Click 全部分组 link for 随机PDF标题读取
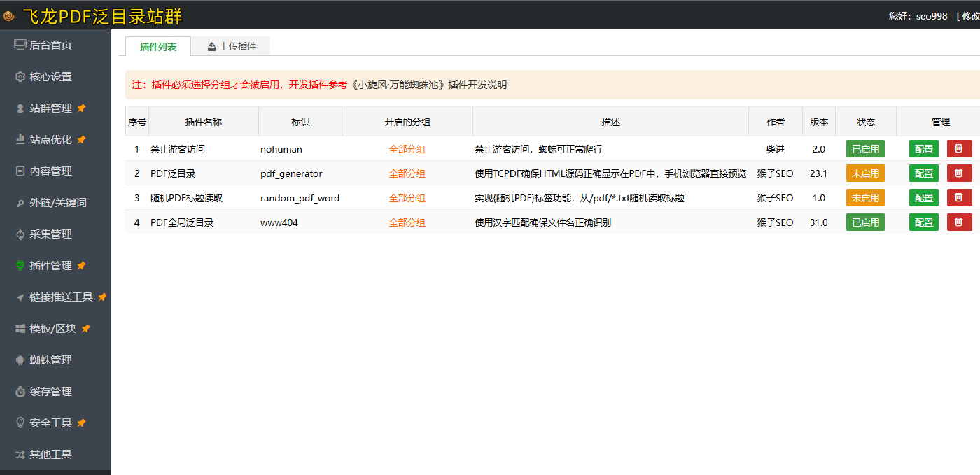The width and height of the screenshot is (980, 475). pos(407,198)
